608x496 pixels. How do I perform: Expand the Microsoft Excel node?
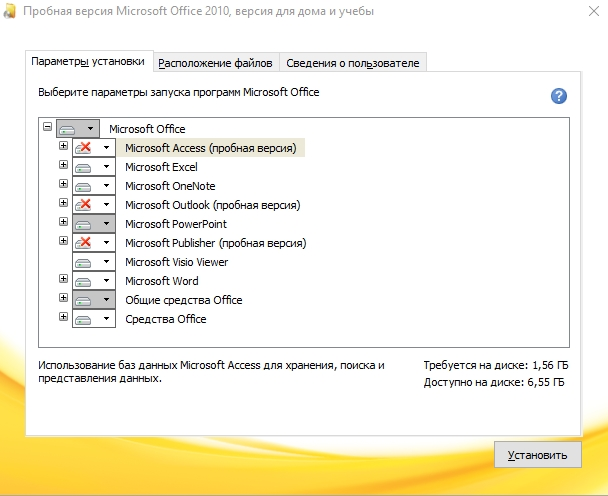click(63, 164)
